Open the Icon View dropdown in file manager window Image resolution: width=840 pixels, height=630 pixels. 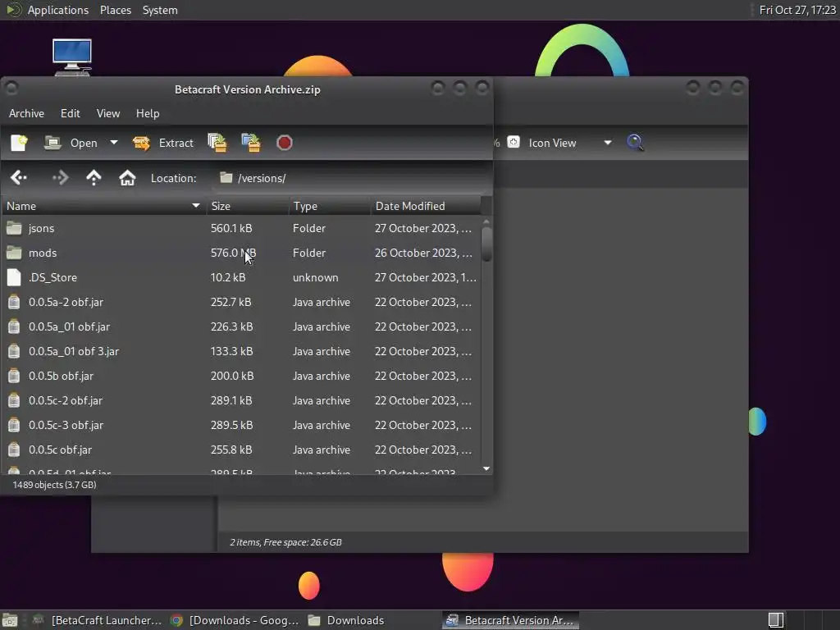point(571,143)
